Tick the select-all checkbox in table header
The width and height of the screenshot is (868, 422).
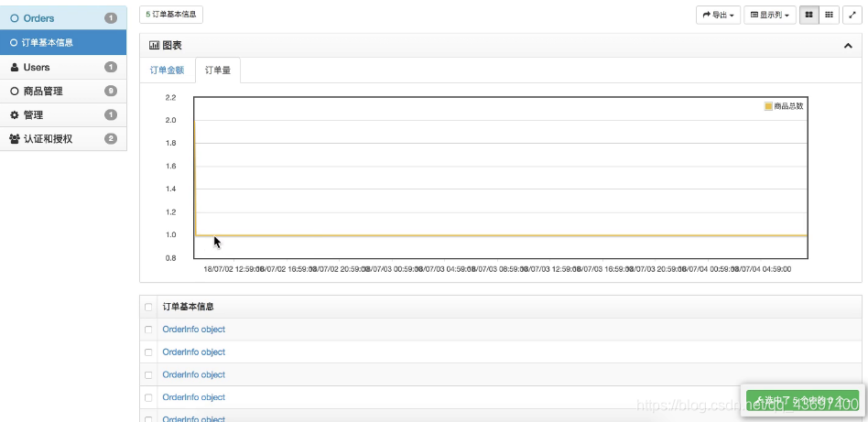147,307
